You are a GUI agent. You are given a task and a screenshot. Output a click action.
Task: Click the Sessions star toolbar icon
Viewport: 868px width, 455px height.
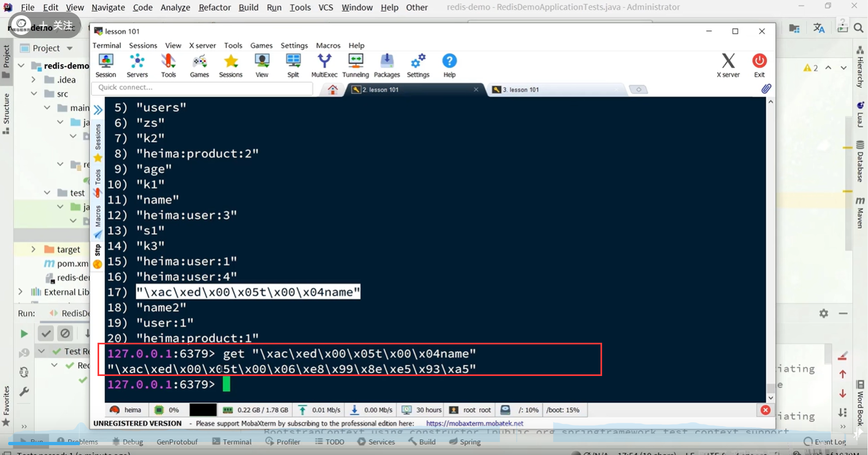(230, 66)
